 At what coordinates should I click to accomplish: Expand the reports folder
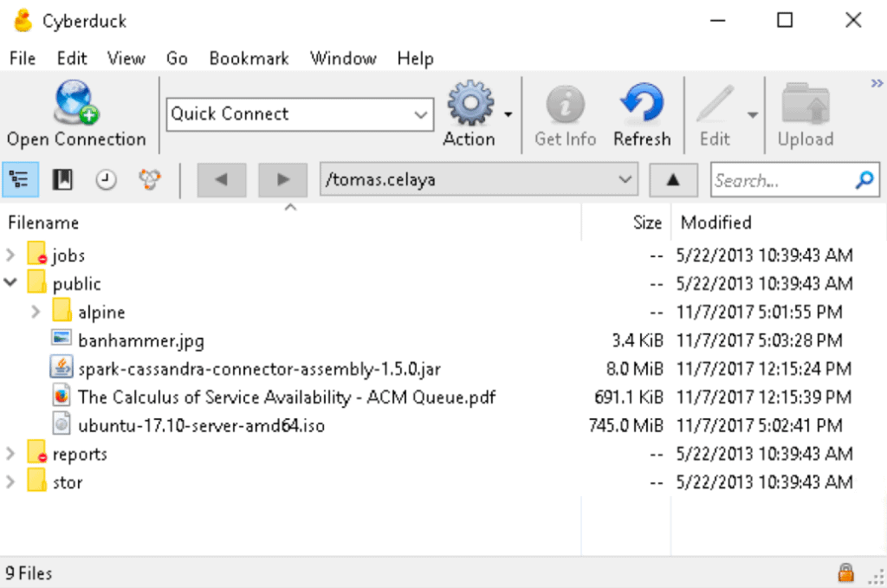[x=10, y=454]
